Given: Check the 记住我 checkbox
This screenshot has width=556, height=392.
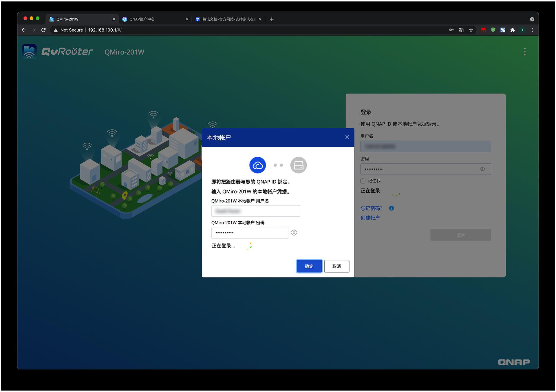Looking at the screenshot, I should [x=363, y=181].
